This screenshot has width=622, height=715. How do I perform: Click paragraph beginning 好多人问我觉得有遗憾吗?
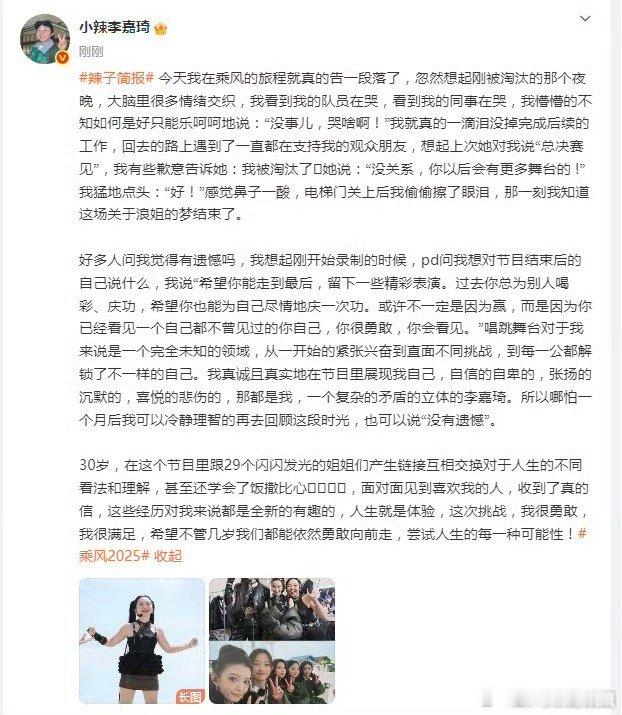coord(335,340)
